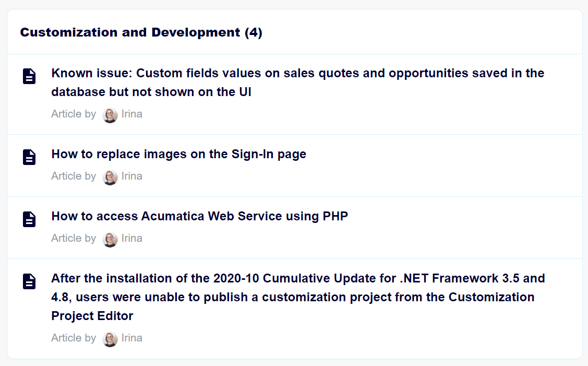This screenshot has height=366, width=588.
Task: Open Known issue custom fields values article
Action: [x=298, y=82]
